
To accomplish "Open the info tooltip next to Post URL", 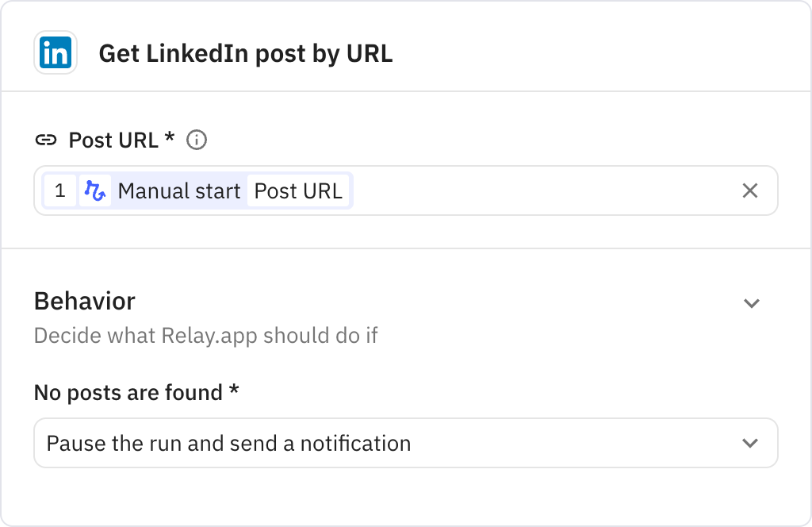I will (x=197, y=140).
